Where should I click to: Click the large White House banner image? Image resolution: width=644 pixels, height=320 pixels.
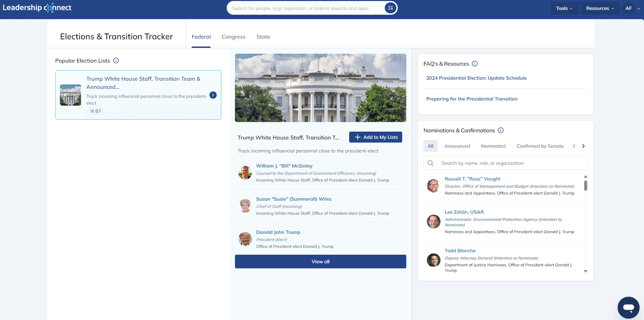tap(320, 88)
